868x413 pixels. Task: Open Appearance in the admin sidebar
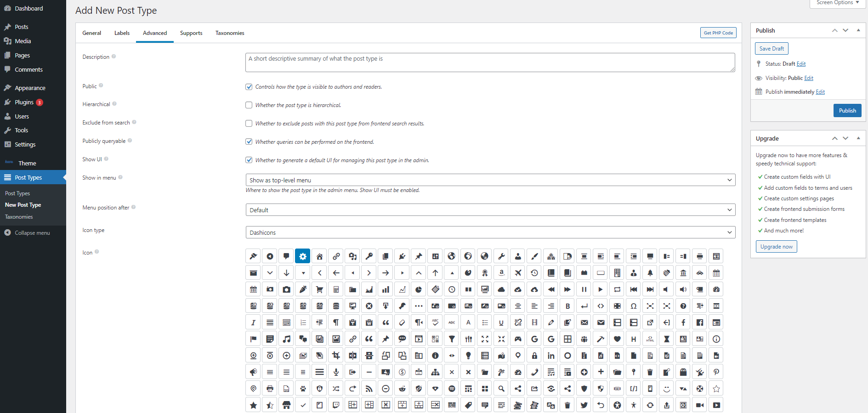coord(33,88)
